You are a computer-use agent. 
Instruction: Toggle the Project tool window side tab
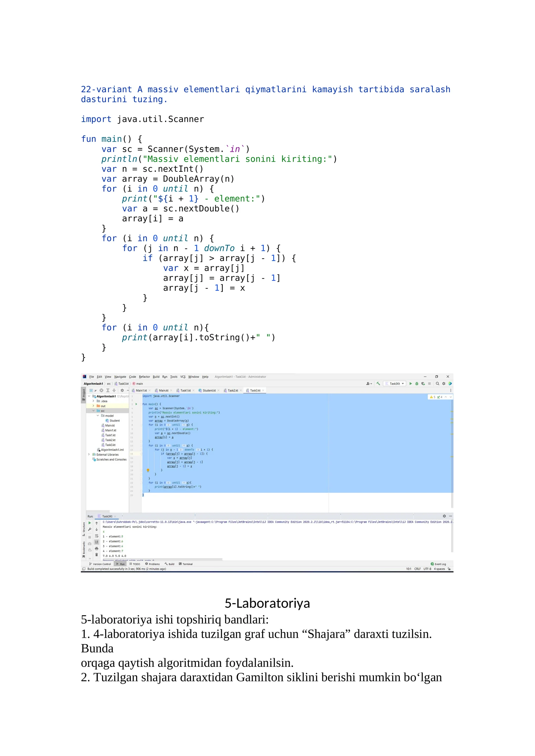click(x=84, y=393)
